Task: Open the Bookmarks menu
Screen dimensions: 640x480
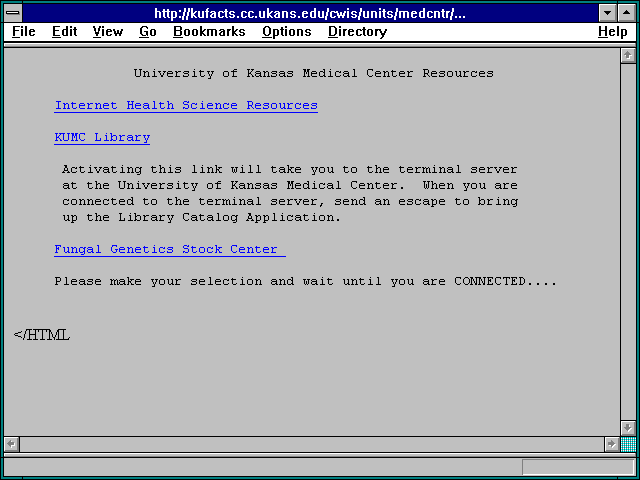Action: [209, 31]
